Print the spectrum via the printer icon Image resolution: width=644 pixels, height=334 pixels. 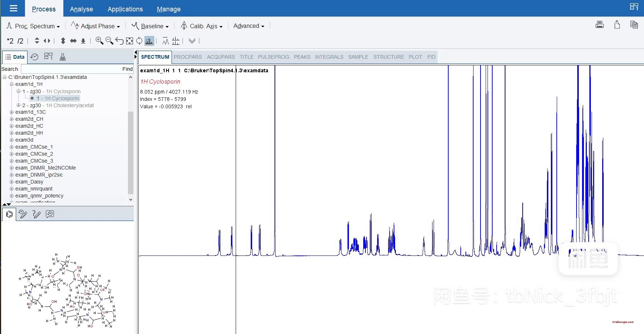coord(600,25)
